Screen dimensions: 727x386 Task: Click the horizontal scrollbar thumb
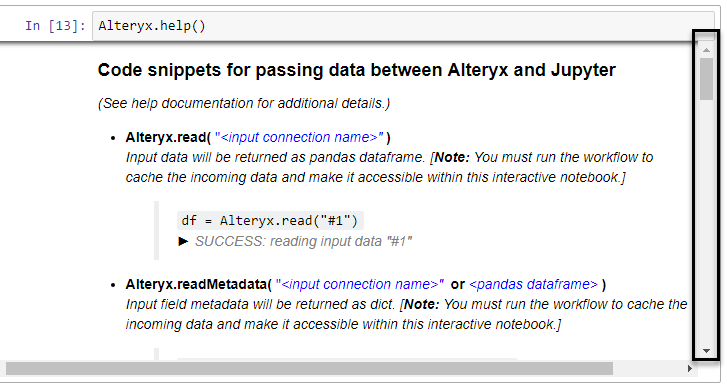pyautogui.click(x=309, y=368)
